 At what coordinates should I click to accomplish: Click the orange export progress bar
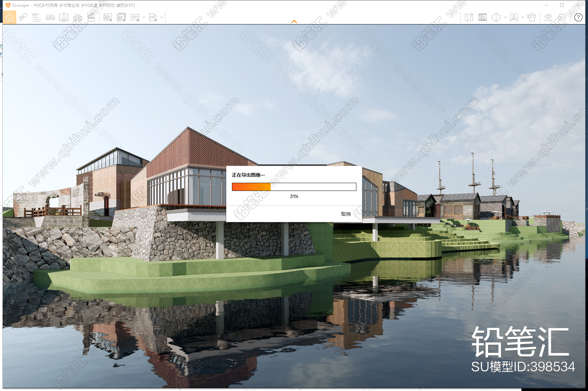click(x=294, y=187)
